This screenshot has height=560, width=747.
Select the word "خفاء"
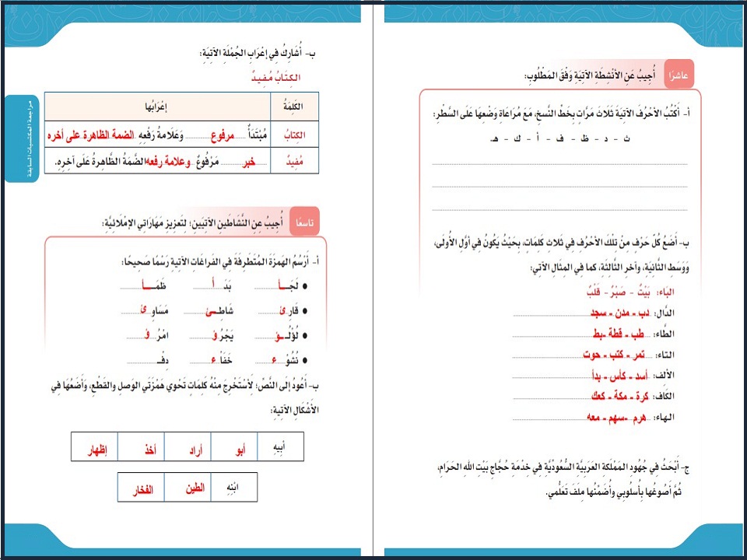pos(223,360)
